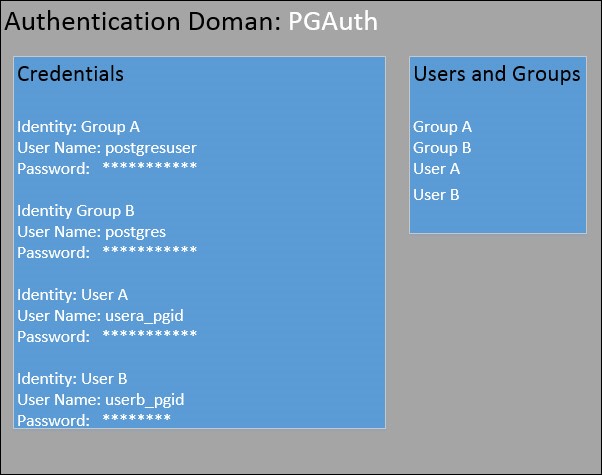602x475 pixels.
Task: Click the Identity: User A credential line
Action: 72,295
